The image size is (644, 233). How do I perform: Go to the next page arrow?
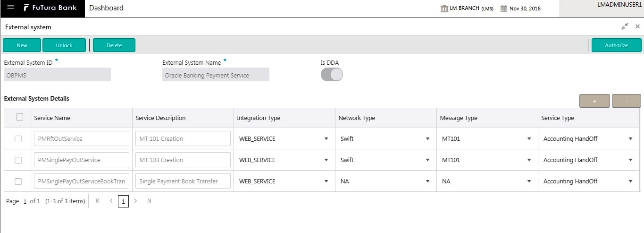(x=136, y=201)
